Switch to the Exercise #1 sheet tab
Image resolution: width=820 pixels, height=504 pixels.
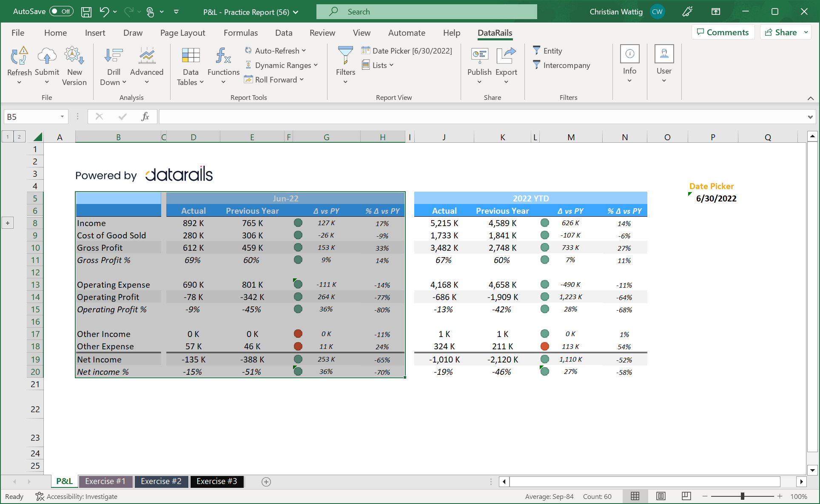105,481
